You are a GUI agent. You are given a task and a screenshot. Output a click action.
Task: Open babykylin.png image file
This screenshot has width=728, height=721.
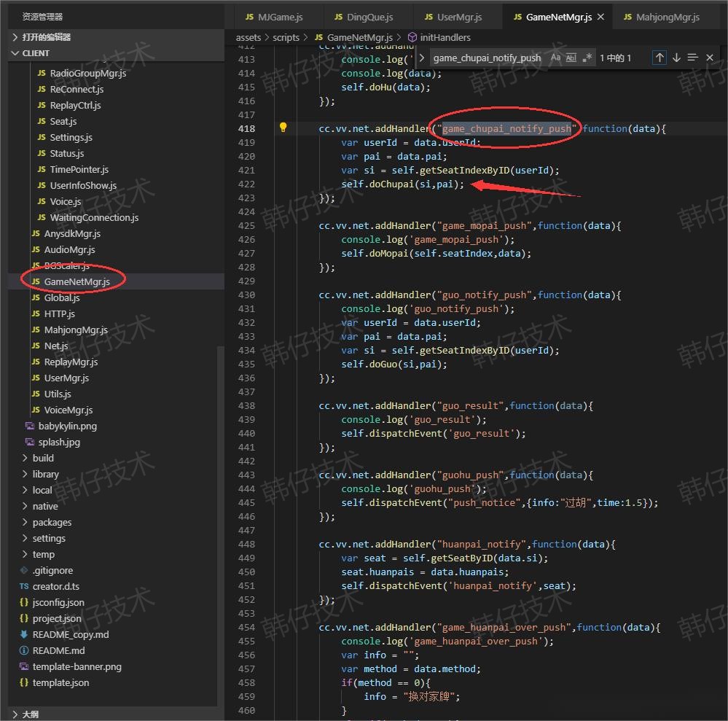[x=67, y=426]
